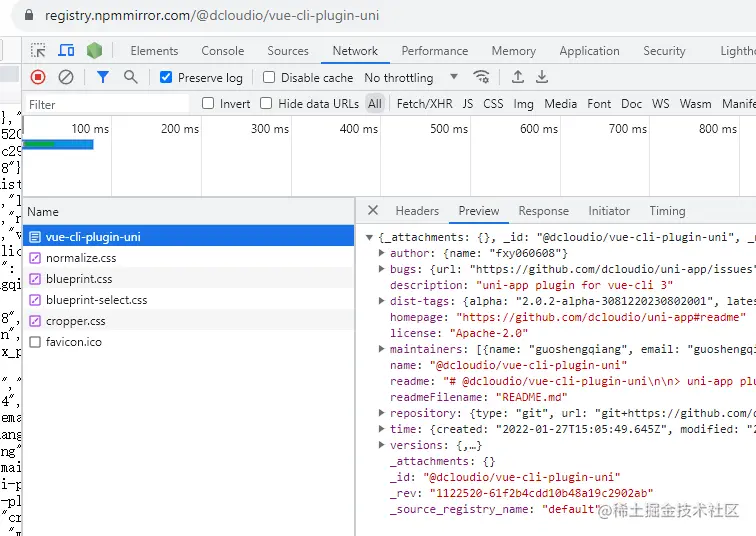Switch to the Elements panel tab
This screenshot has height=536, width=756.
[154, 51]
